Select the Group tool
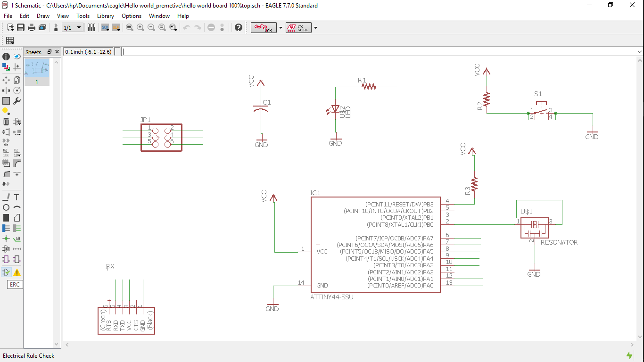The width and height of the screenshot is (644, 362). click(6, 101)
